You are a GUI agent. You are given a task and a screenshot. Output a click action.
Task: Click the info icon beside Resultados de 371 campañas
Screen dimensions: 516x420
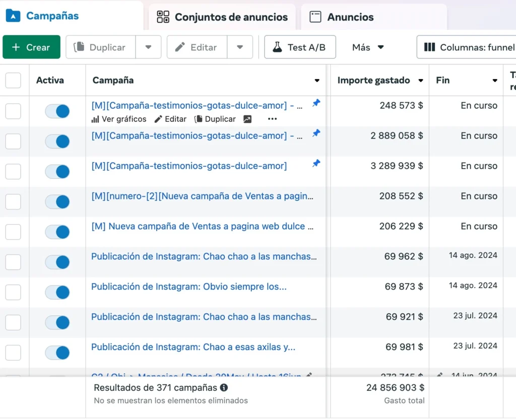[x=224, y=388]
